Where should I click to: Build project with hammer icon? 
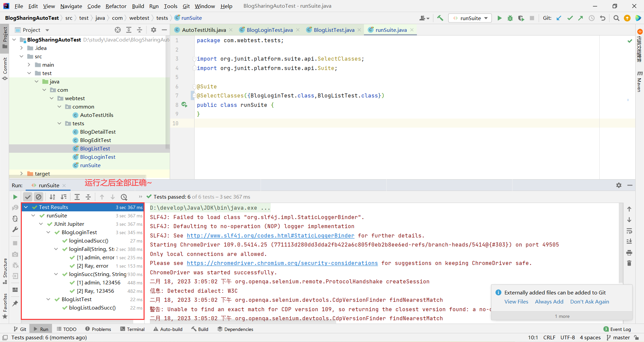click(440, 18)
